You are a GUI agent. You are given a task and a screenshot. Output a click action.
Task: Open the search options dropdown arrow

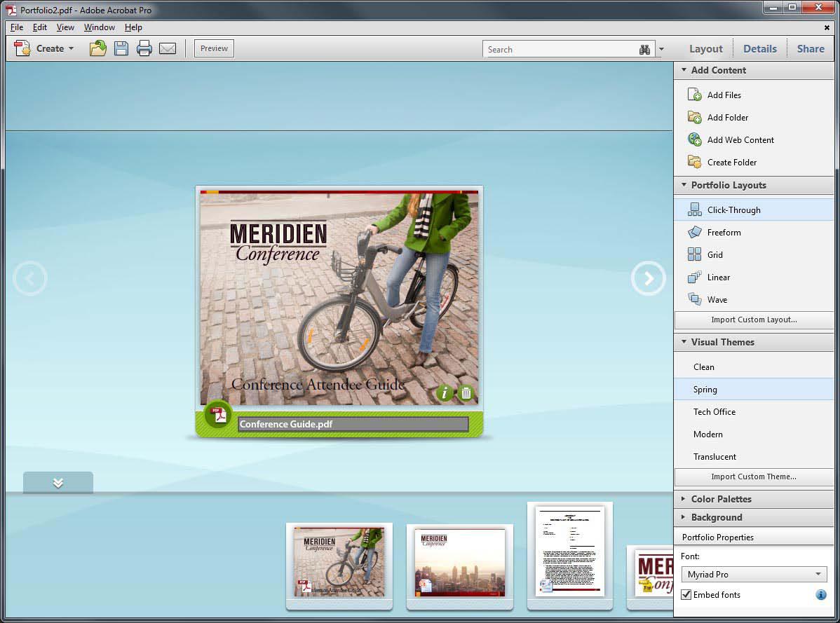click(x=661, y=49)
